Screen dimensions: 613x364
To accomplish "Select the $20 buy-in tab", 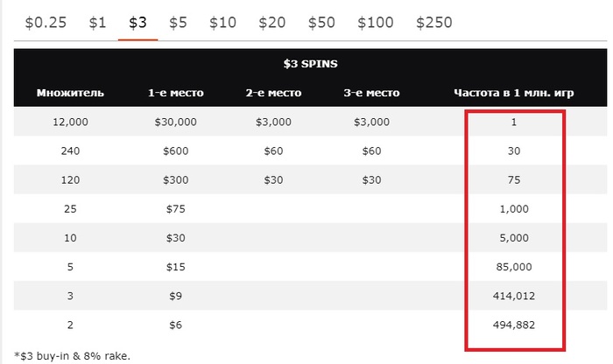I will (271, 23).
